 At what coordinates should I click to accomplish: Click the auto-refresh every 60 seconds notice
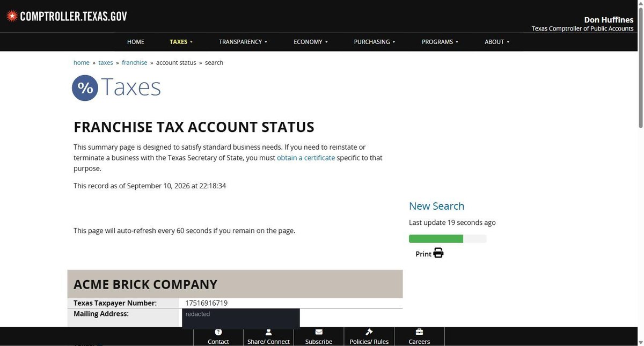point(184,231)
